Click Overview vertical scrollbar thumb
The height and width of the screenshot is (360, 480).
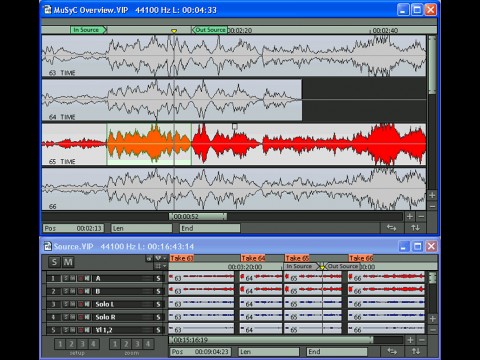(432, 65)
